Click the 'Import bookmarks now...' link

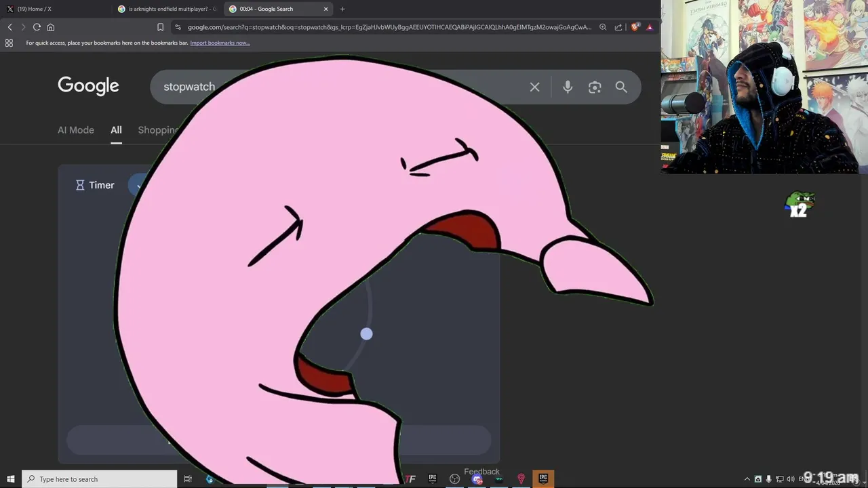(220, 43)
